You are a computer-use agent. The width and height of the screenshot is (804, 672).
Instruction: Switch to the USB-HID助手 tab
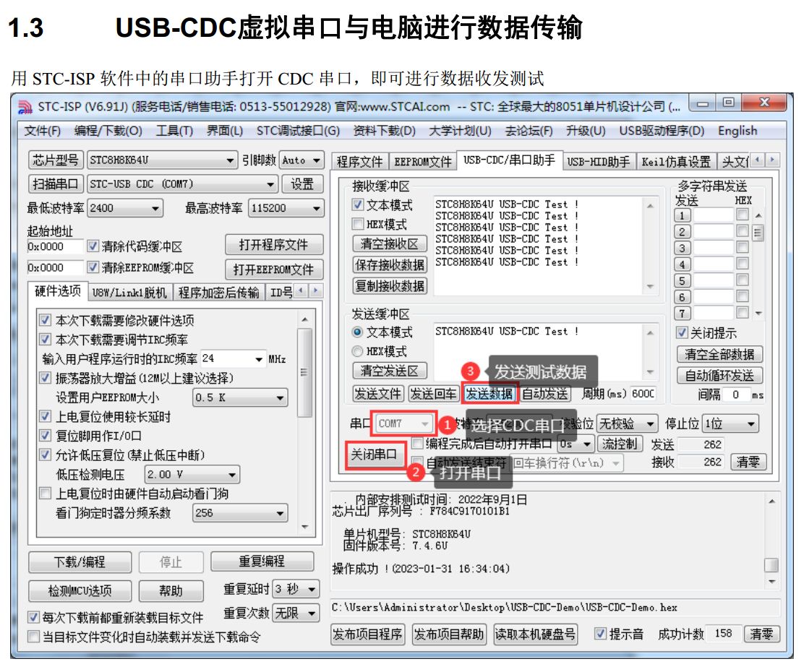click(x=599, y=162)
